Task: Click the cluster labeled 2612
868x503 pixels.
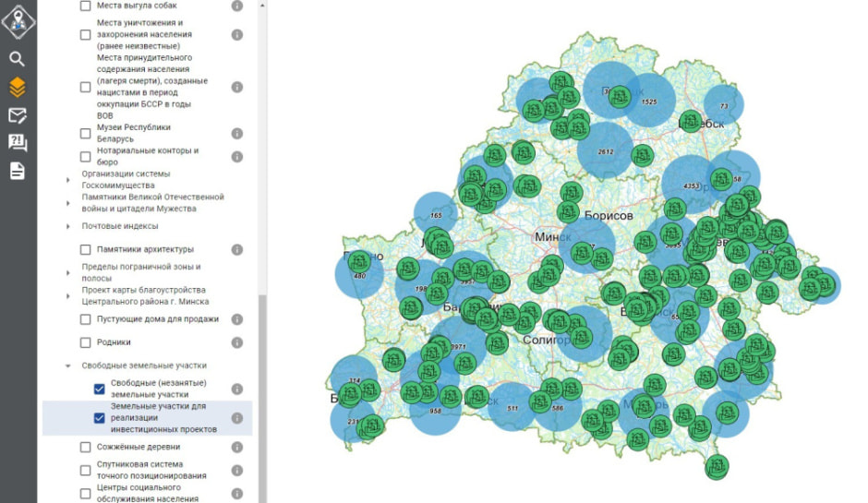Action: click(605, 152)
